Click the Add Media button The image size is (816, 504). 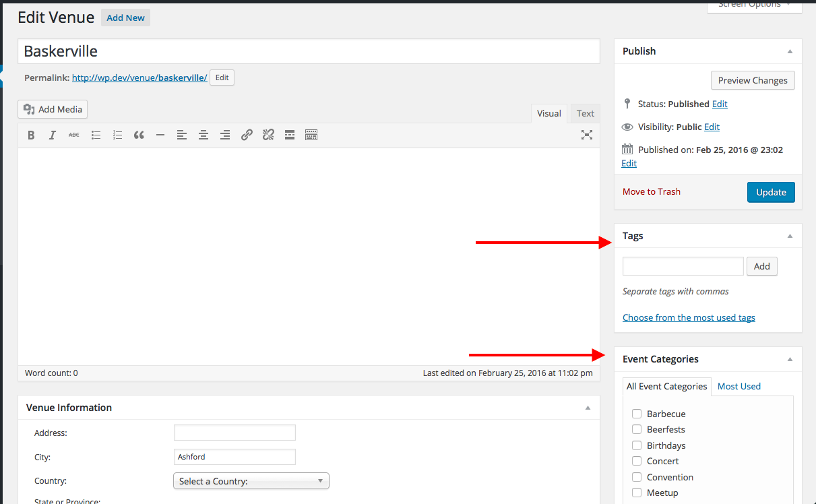[53, 109]
